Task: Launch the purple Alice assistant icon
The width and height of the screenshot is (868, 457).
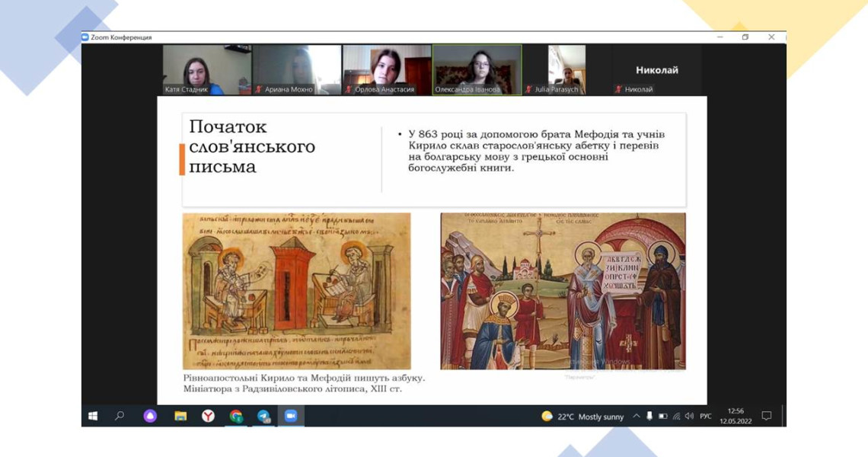Action: click(x=150, y=416)
